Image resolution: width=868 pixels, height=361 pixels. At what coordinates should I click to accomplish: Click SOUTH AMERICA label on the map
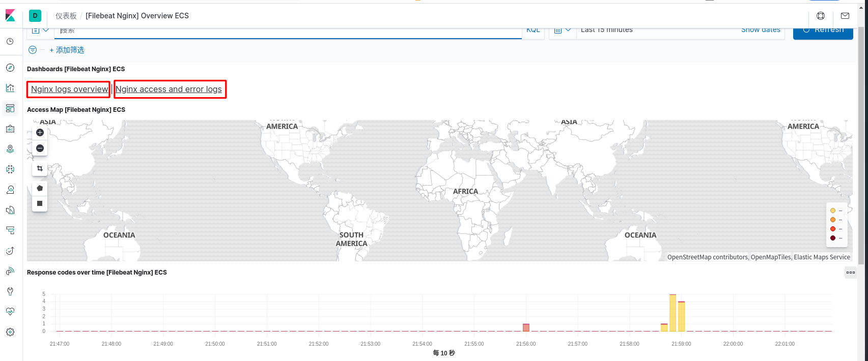click(x=351, y=239)
